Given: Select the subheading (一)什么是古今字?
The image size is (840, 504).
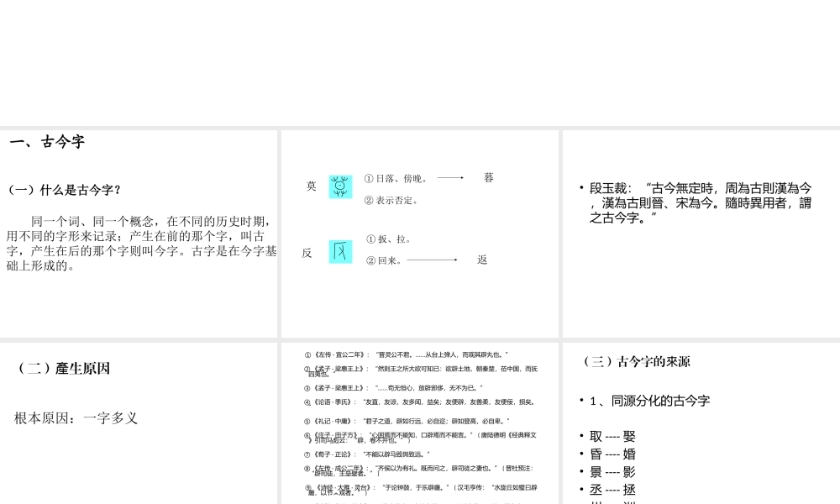Looking at the screenshot, I should 65,190.
